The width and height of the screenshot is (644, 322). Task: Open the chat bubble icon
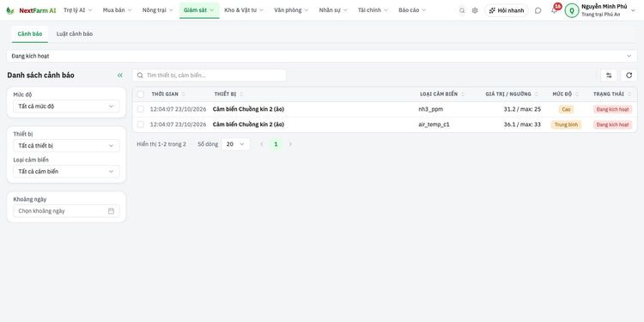pos(538,10)
